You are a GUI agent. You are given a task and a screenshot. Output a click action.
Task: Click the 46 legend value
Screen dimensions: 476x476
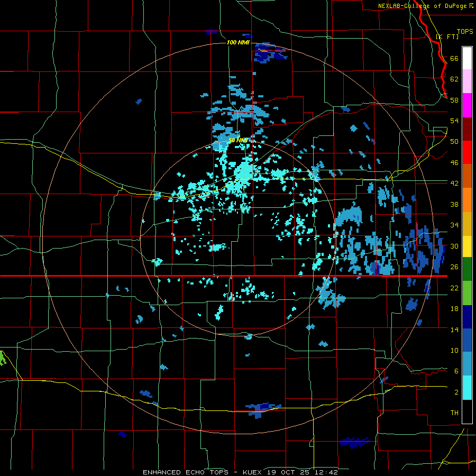pyautogui.click(x=454, y=163)
